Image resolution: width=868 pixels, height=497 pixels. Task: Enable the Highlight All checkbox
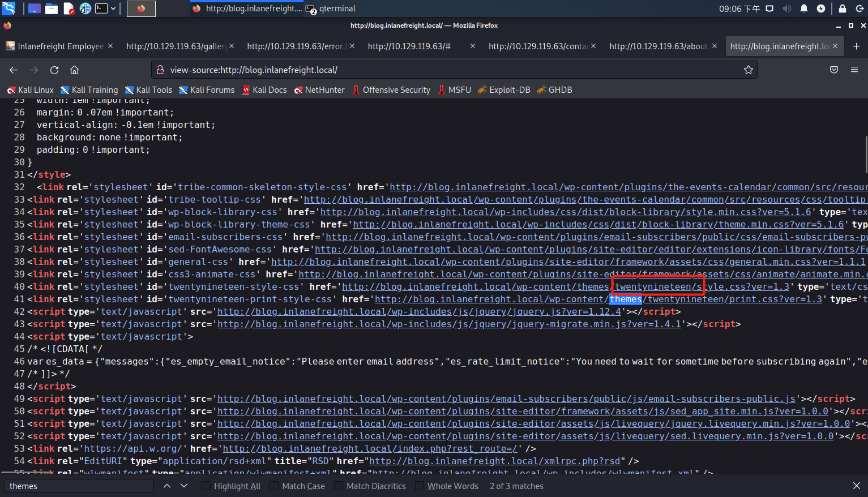click(x=206, y=486)
